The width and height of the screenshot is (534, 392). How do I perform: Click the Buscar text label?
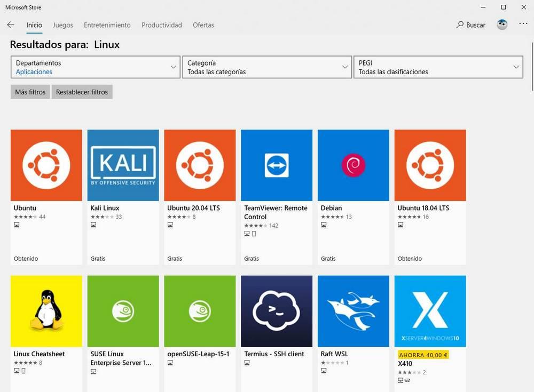pyautogui.click(x=475, y=25)
